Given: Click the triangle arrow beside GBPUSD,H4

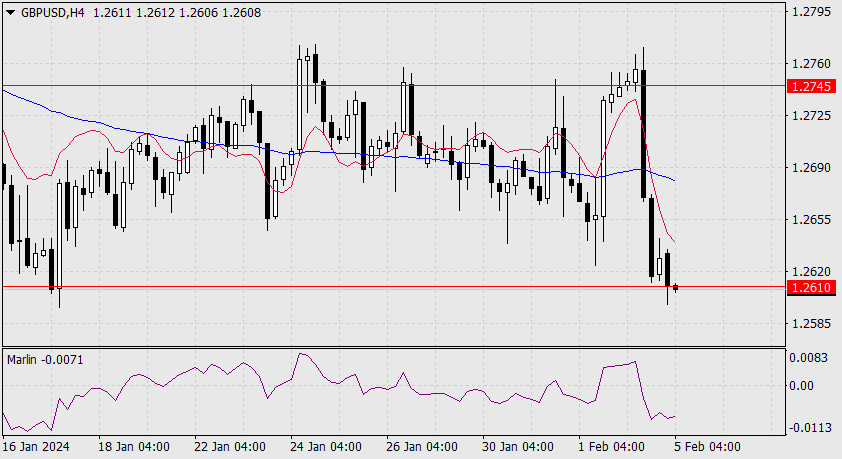Looking at the screenshot, I should coord(10,11).
